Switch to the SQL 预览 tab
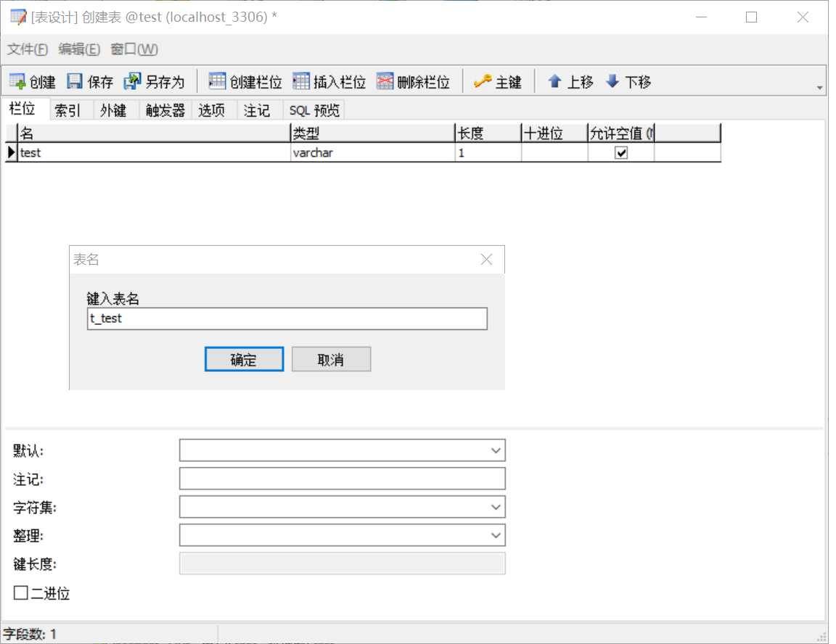This screenshot has height=644, width=836. (314, 110)
